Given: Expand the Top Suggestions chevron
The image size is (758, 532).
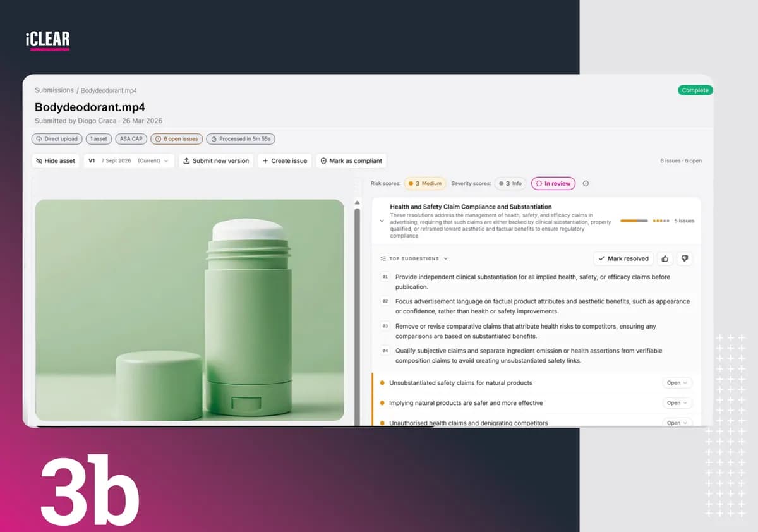Looking at the screenshot, I should (445, 258).
